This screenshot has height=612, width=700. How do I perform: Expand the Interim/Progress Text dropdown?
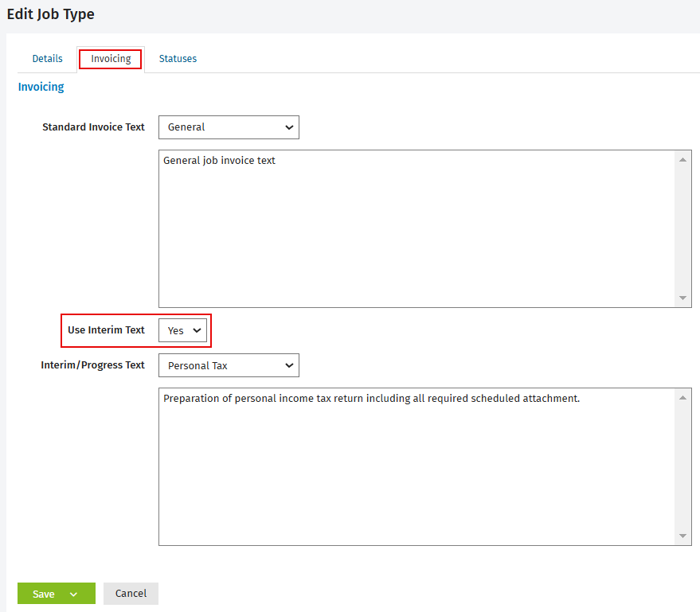pyautogui.click(x=229, y=365)
